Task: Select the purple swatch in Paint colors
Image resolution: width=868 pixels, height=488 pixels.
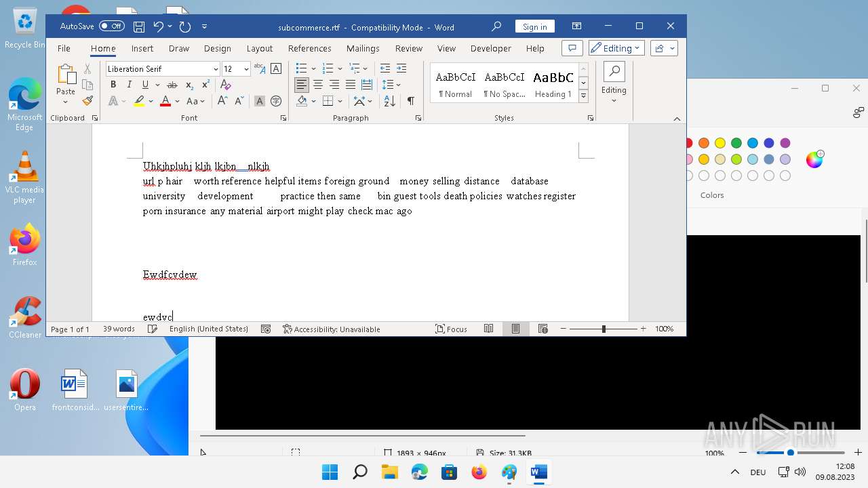Action: tap(785, 143)
